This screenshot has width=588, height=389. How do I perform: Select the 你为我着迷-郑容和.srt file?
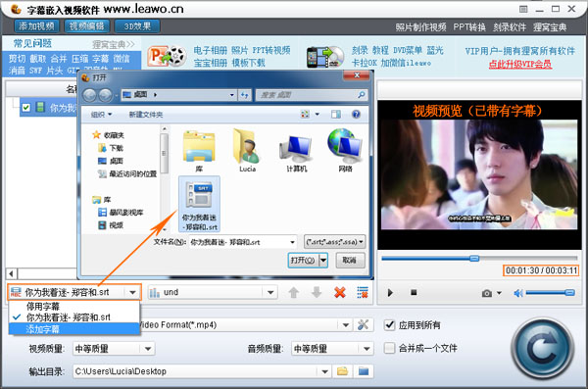(x=200, y=204)
